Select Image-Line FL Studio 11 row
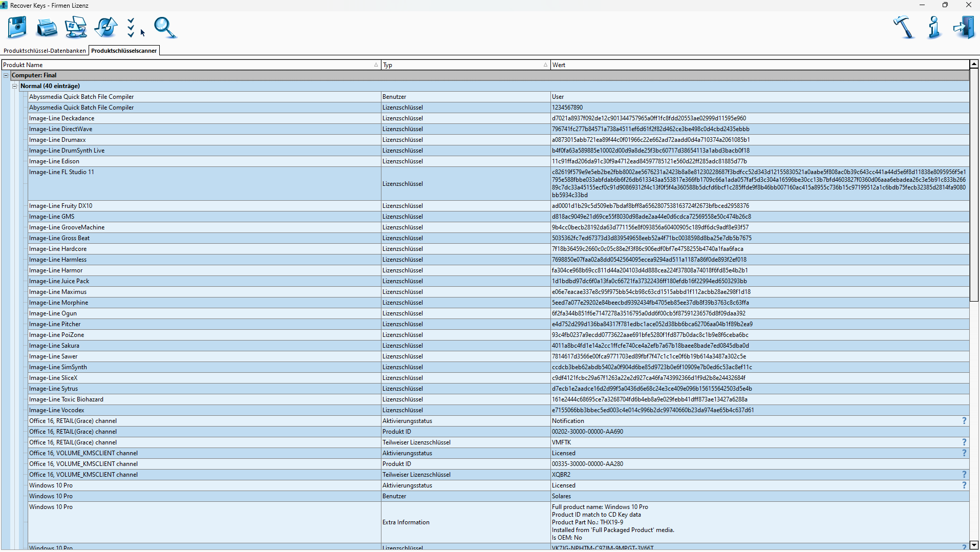The image size is (980, 552). (499, 183)
